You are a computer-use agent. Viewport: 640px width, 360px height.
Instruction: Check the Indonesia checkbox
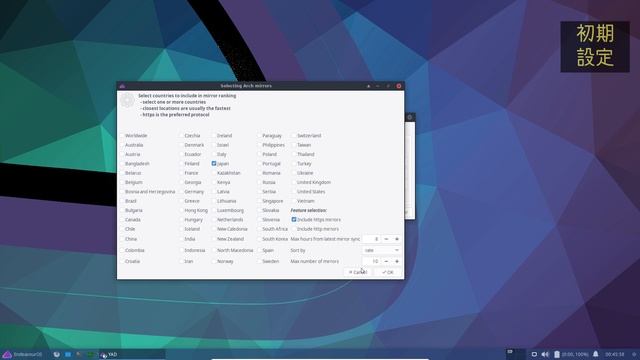[181, 250]
